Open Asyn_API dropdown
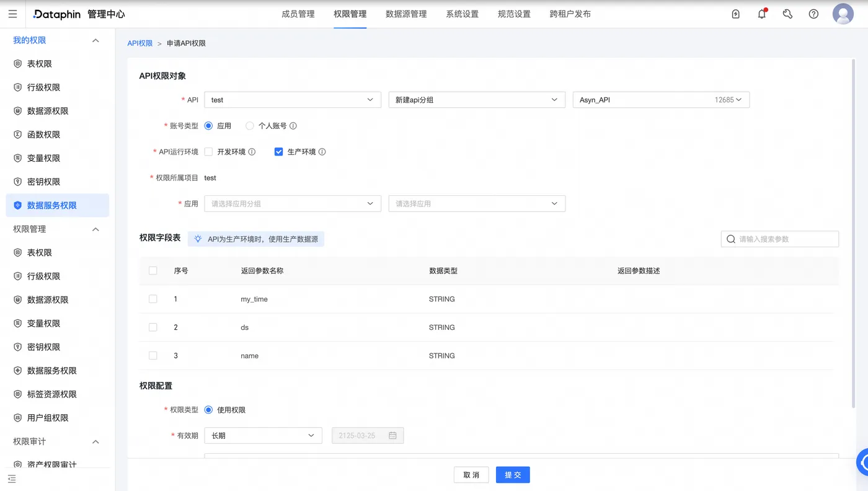 pyautogui.click(x=661, y=100)
